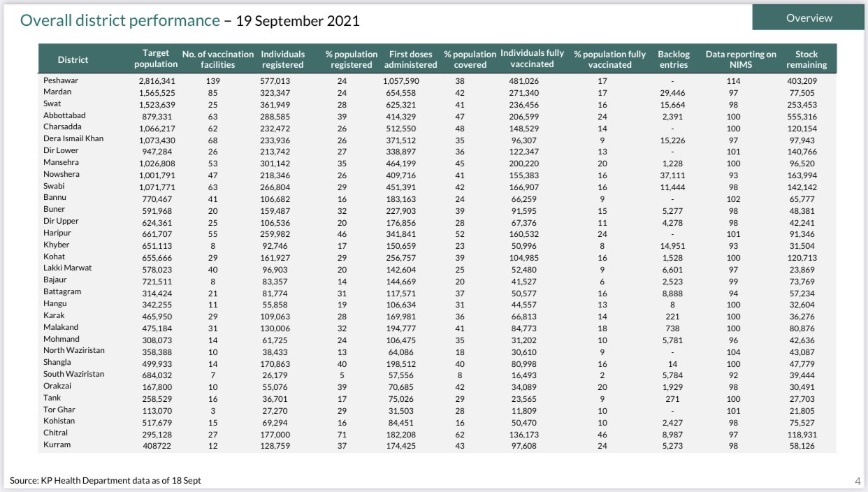This screenshot has width=868, height=492.
Task: Select the District column header
Action: (x=73, y=59)
